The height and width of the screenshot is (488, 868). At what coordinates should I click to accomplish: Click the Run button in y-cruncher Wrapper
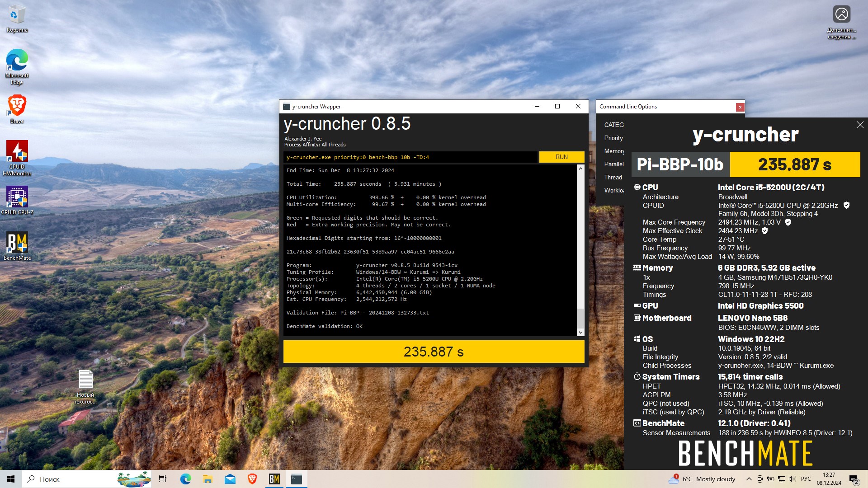(561, 157)
